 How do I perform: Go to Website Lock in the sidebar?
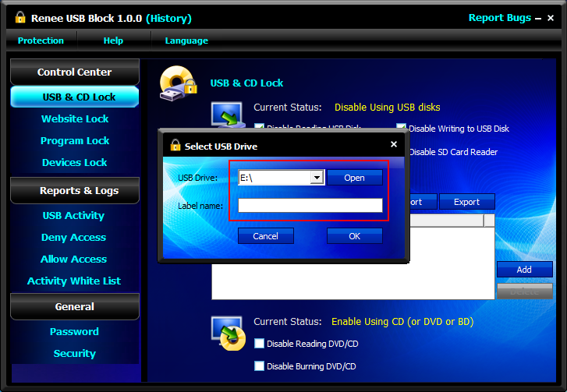75,119
